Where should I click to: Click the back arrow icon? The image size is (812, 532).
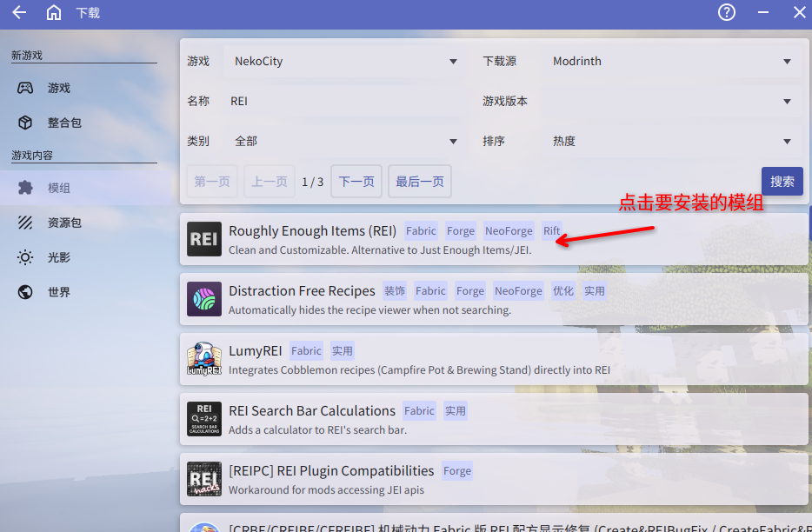19,13
